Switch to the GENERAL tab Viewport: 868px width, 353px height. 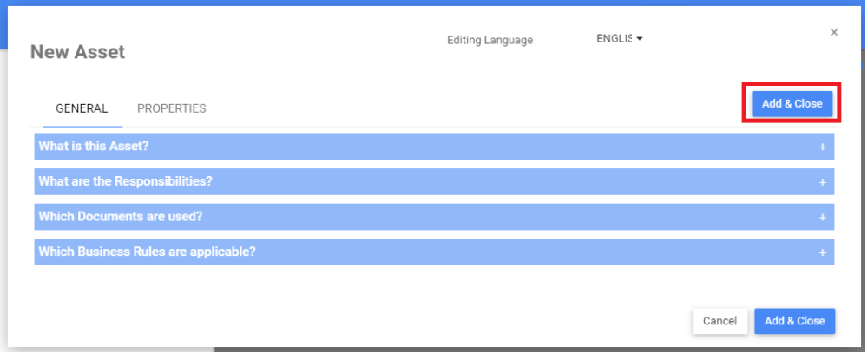click(82, 109)
